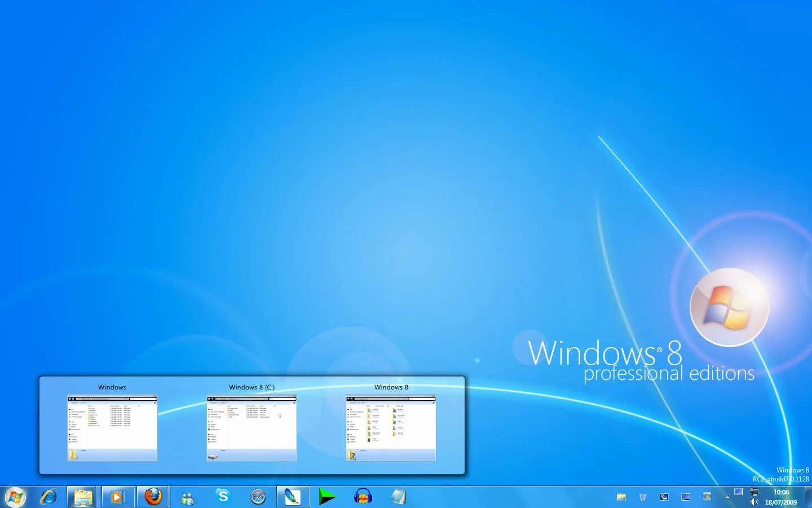Open the pinned Windows Explorer window

(x=83, y=497)
